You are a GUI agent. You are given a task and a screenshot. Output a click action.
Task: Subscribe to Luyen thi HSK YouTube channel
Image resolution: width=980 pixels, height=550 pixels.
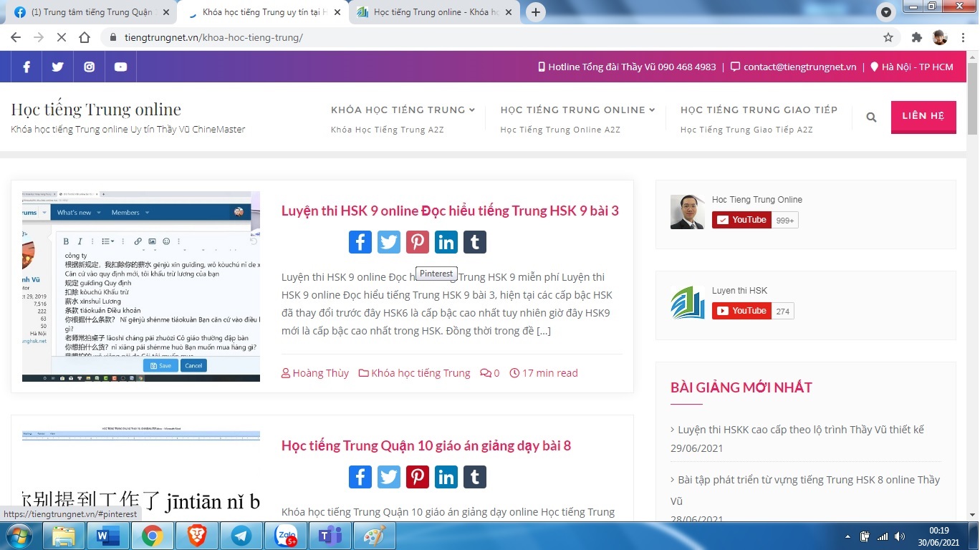point(741,311)
